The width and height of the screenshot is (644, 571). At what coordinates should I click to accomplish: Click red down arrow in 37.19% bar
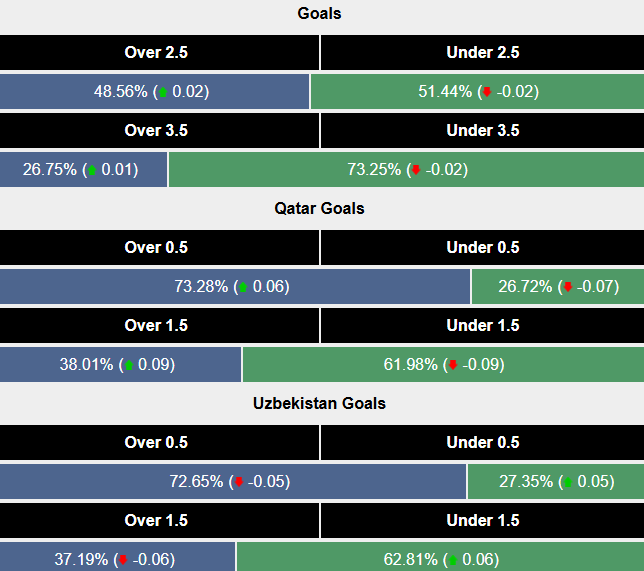124,560
